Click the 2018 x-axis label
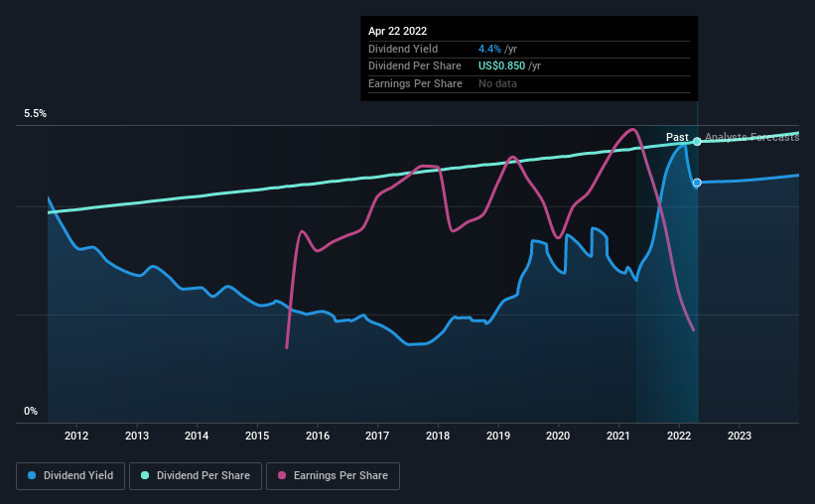This screenshot has width=815, height=504. point(438,436)
